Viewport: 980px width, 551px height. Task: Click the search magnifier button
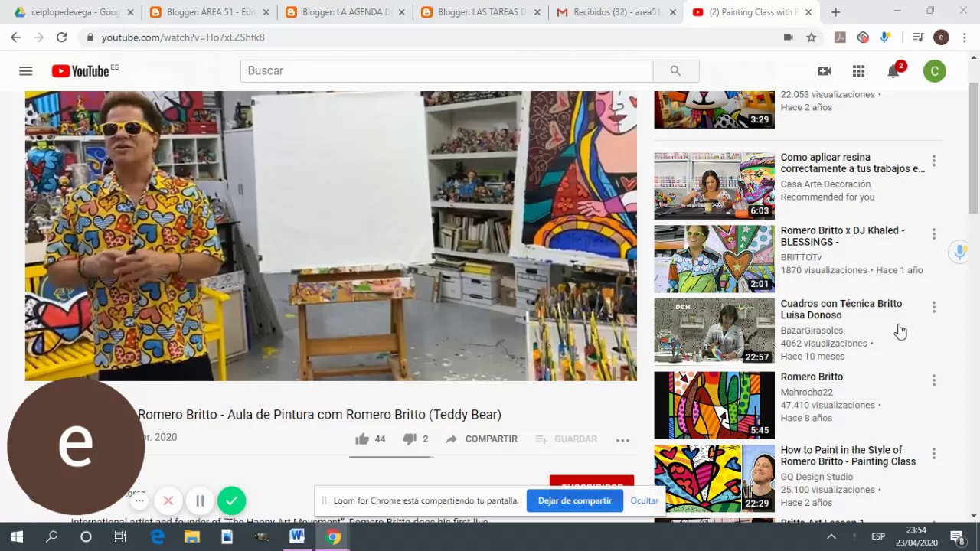675,70
